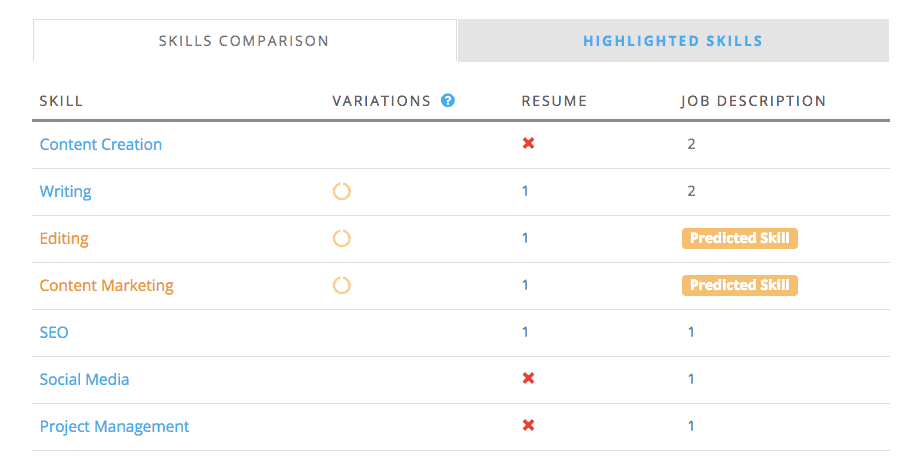Screen dimensions: 919x462
Task: Click the variations circle icon for Writing
Action: pos(342,191)
